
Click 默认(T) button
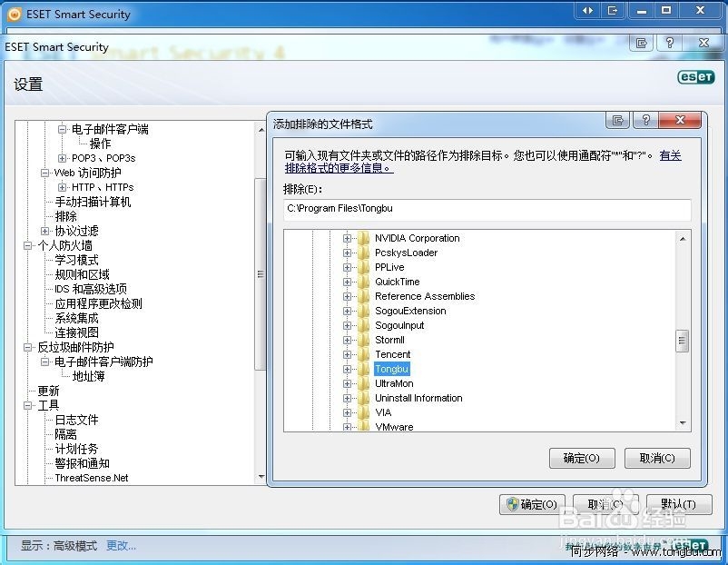tap(679, 504)
